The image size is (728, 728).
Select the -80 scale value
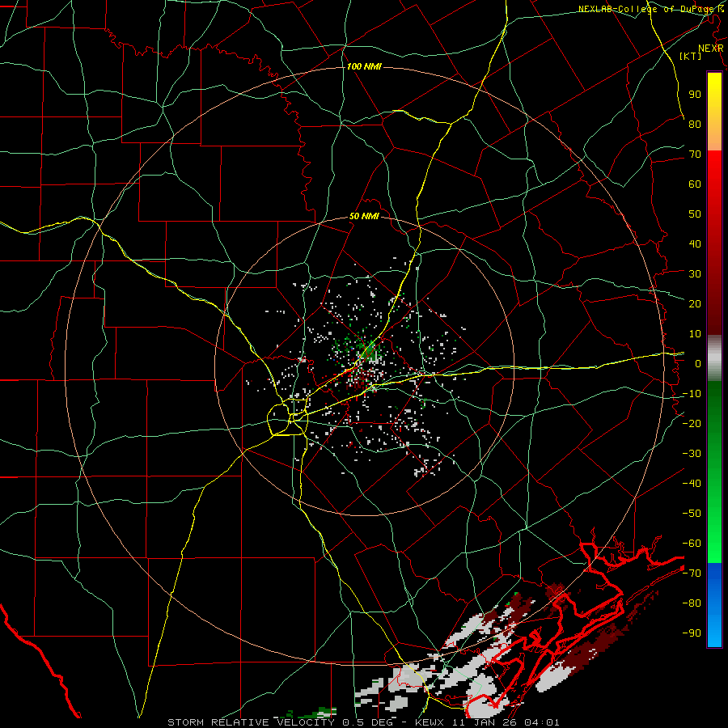tap(692, 603)
